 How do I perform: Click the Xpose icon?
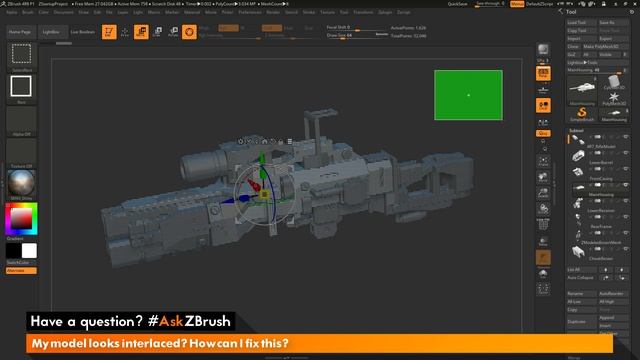click(x=543, y=289)
